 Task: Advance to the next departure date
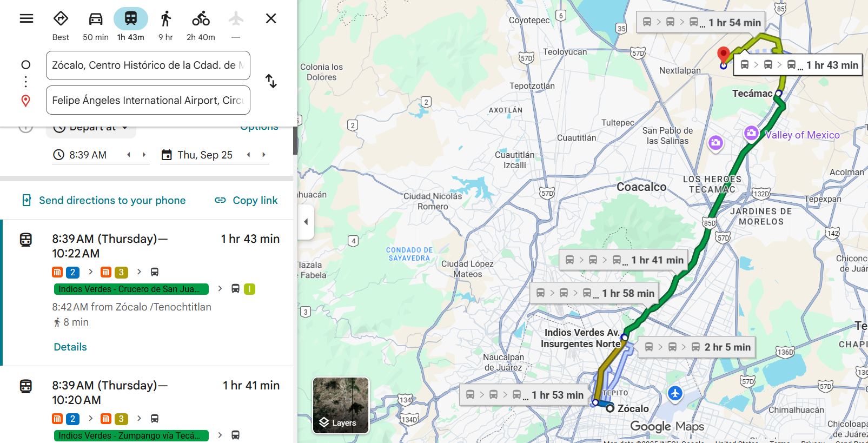click(264, 155)
